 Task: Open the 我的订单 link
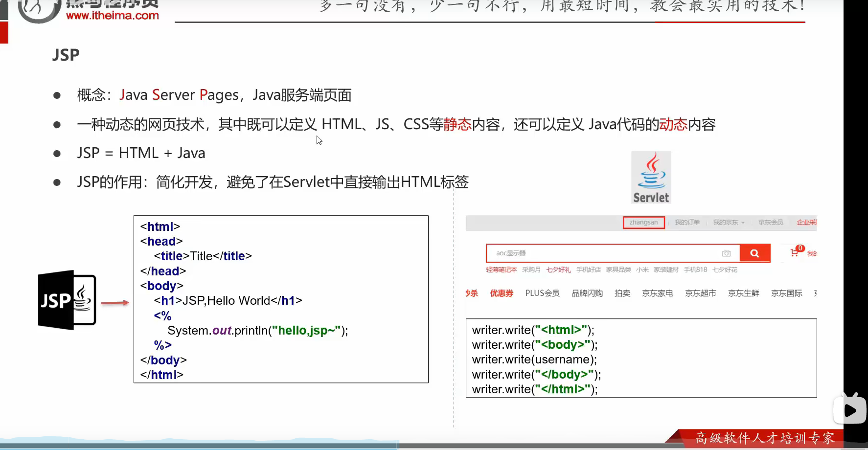[687, 223]
